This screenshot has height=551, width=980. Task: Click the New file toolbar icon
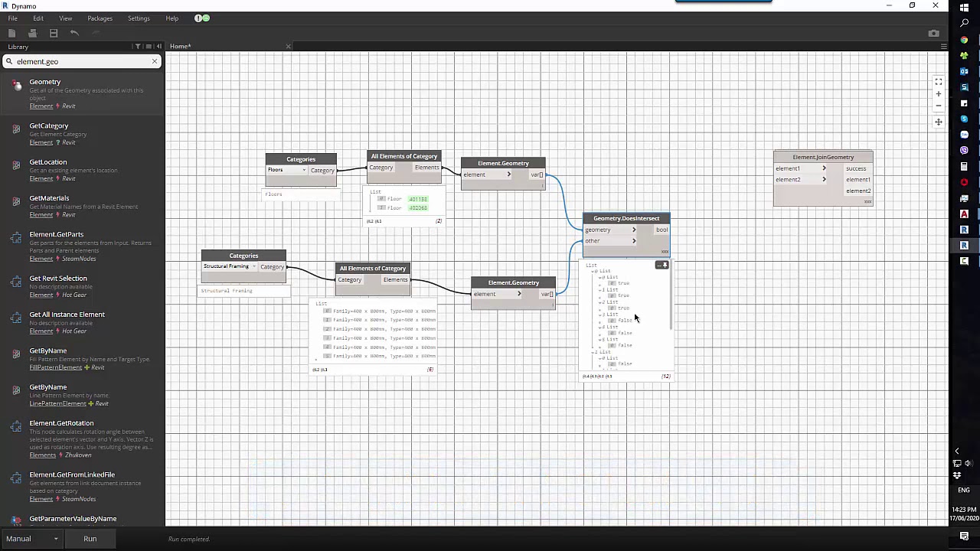pos(11,33)
